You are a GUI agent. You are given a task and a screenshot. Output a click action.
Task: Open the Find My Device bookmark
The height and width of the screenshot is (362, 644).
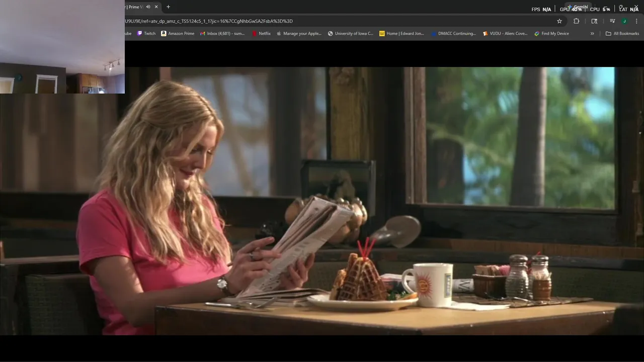click(552, 34)
